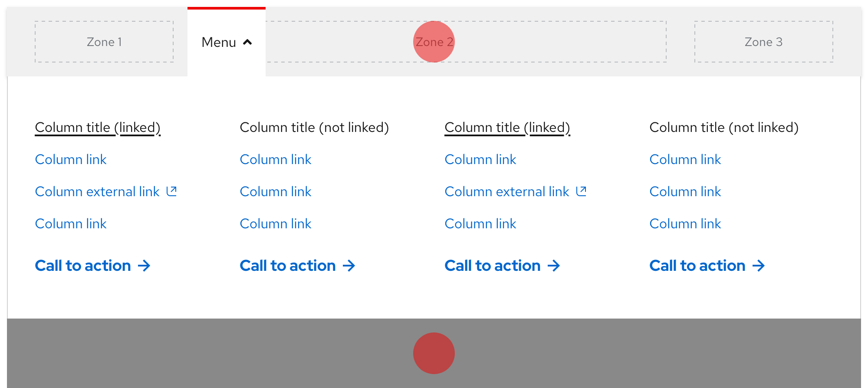Click the arrow icon on second Call to action
The width and height of the screenshot is (868, 388).
click(349, 266)
